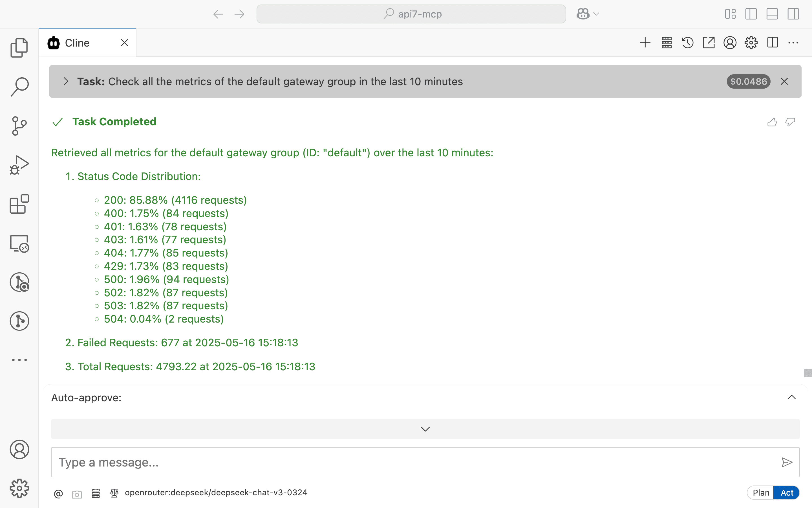Image resolution: width=812 pixels, height=508 pixels.
Task: Click the Total Requests: 4793.22 line
Action: [196, 367]
